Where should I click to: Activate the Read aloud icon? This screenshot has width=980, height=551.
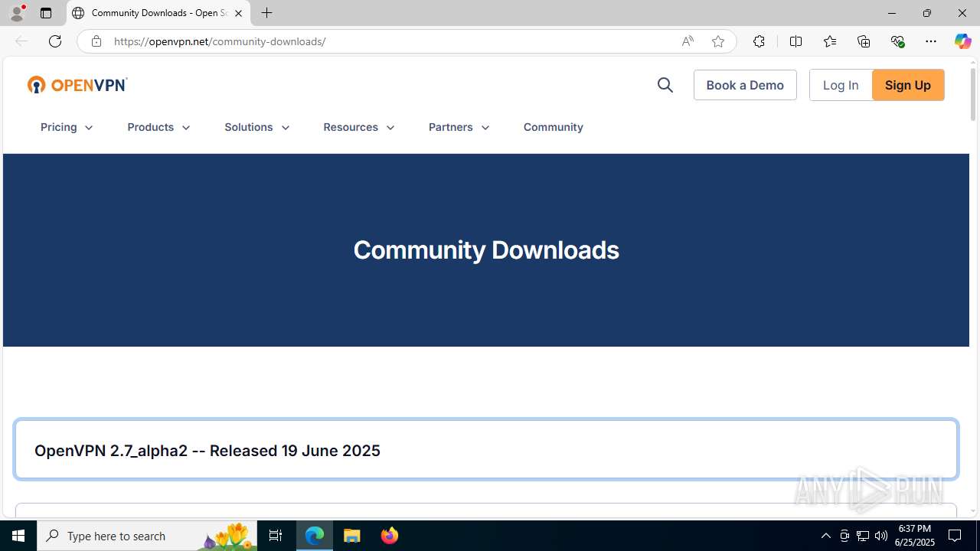coord(688,41)
